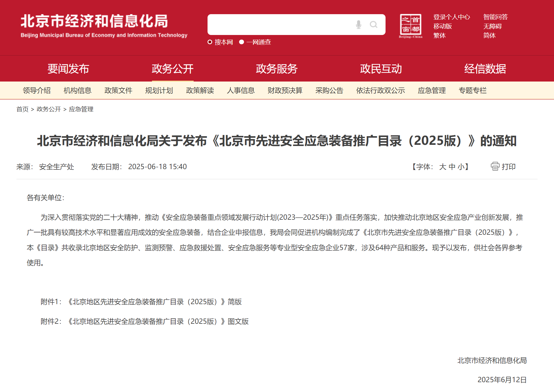
Task: Open the 政务公开 main tab
Action: tap(173, 69)
